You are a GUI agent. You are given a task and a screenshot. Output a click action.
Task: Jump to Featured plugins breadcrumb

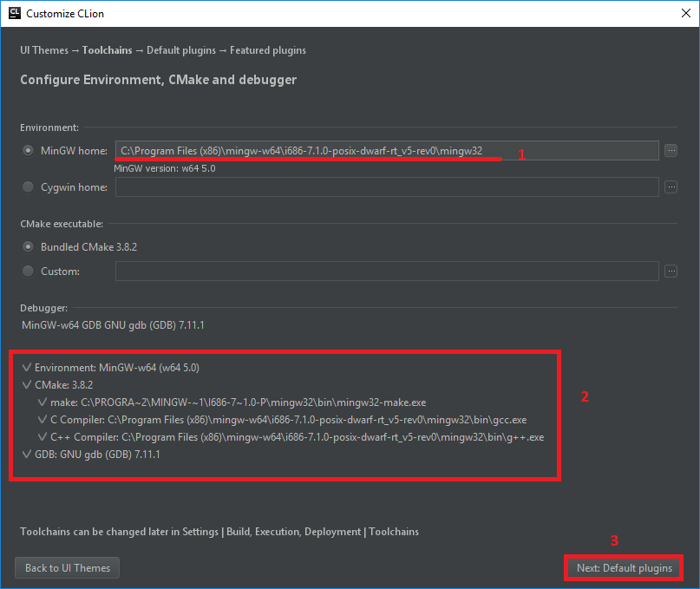[268, 50]
